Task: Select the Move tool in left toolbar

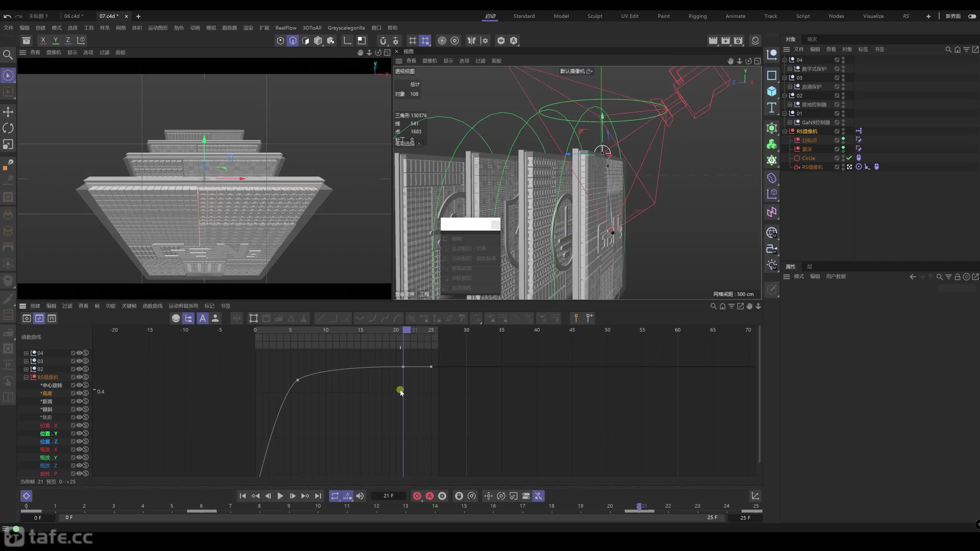Action: pos(8,112)
